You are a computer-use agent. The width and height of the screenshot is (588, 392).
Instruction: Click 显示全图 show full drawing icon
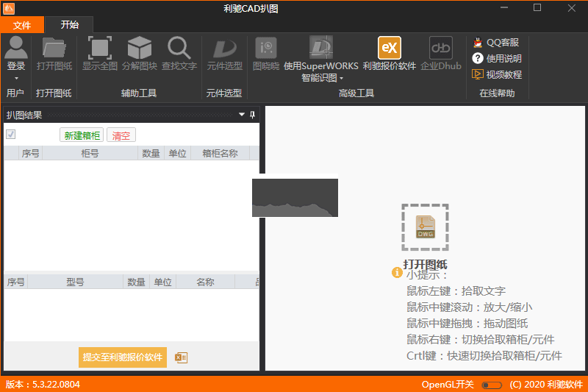point(99,49)
